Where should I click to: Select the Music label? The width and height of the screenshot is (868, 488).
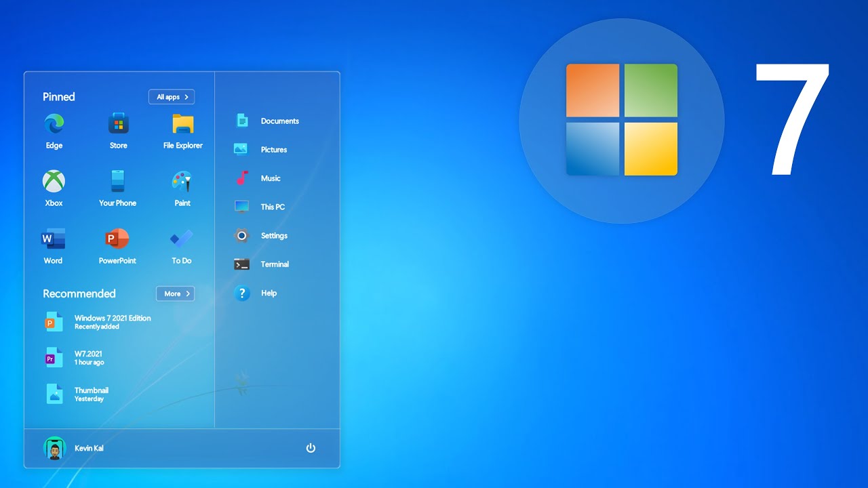(271, 178)
